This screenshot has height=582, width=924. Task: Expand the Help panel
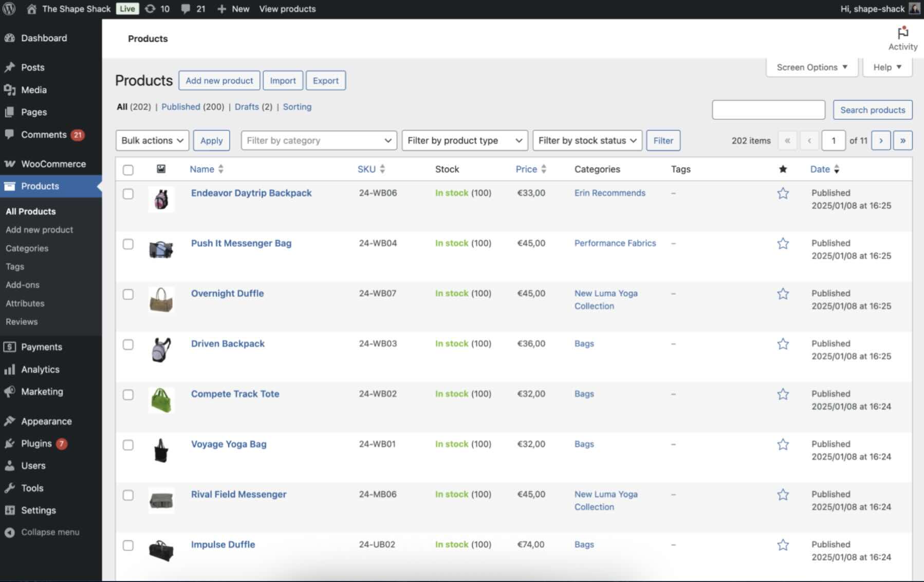[x=888, y=67]
